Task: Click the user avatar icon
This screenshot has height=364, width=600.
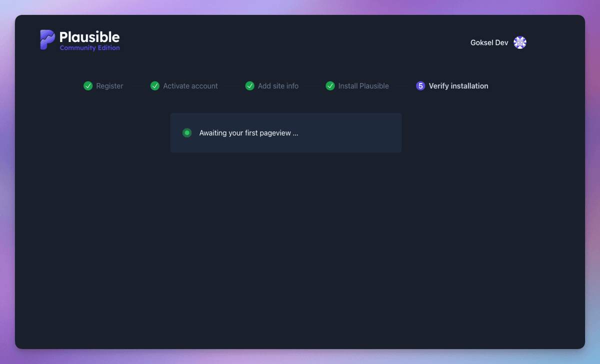Action: click(x=520, y=42)
